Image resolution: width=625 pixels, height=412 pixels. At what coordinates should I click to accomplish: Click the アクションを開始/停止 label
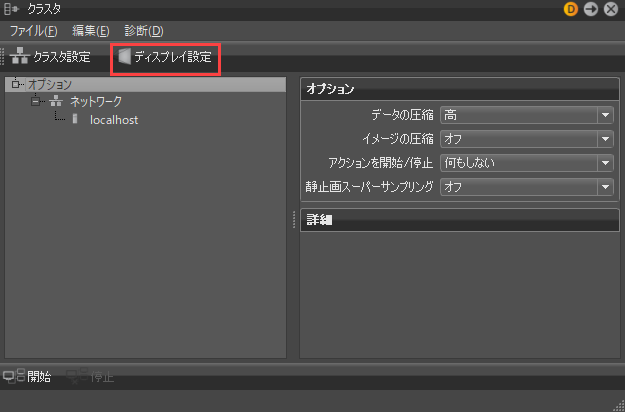[381, 163]
